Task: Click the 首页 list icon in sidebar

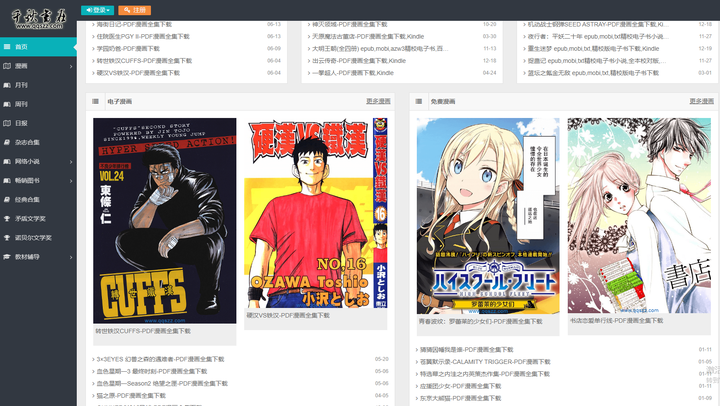Action: click(7, 46)
